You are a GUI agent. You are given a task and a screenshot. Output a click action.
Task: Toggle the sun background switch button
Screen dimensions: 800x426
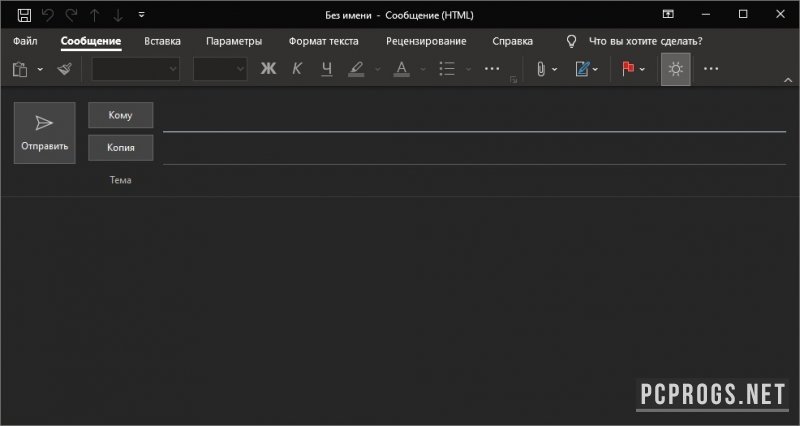pos(676,69)
